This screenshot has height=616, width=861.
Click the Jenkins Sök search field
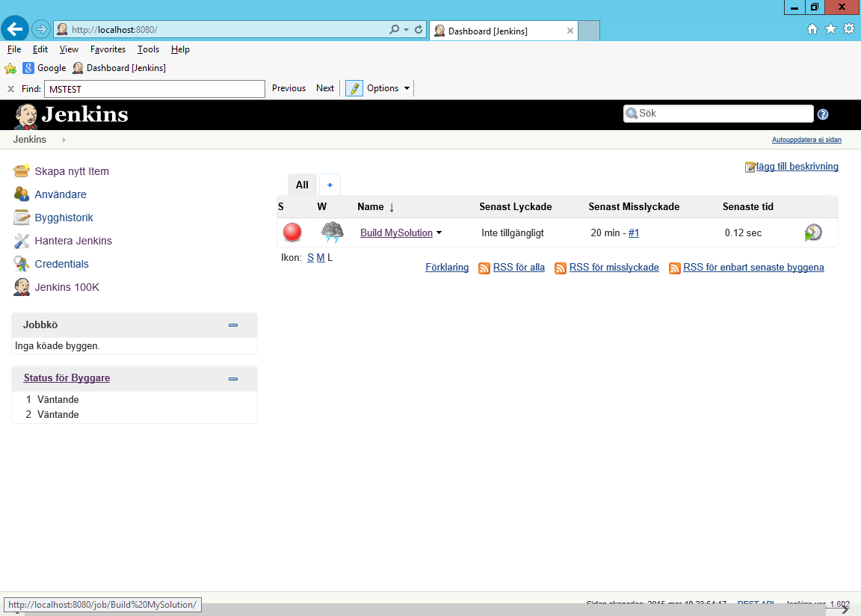[718, 114]
